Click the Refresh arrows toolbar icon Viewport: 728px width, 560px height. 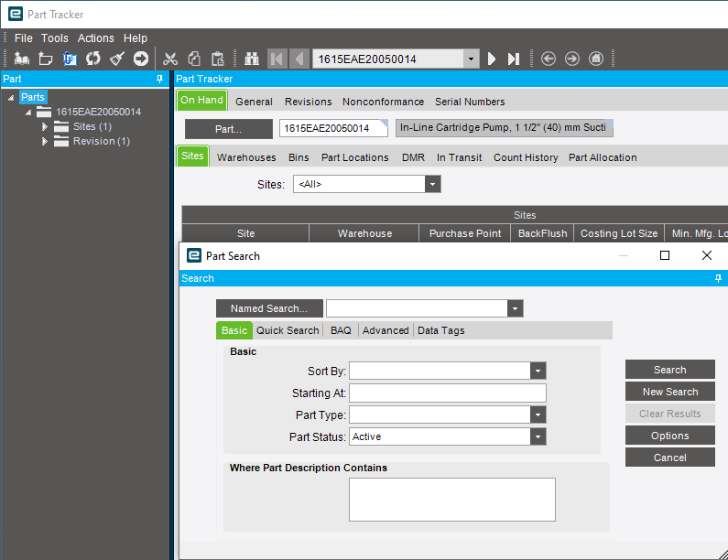click(92, 59)
